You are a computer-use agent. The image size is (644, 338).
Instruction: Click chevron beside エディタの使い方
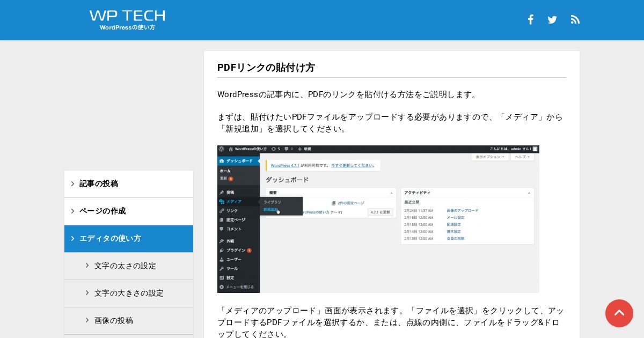click(72, 239)
